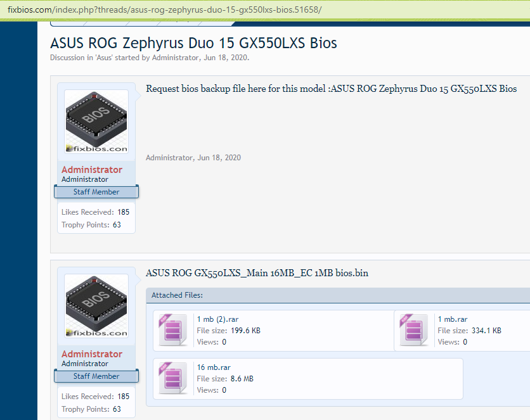Screen dimensions: 530x420
Task: Click RAR icon for '1 mb (2).rar'
Action: (x=173, y=330)
